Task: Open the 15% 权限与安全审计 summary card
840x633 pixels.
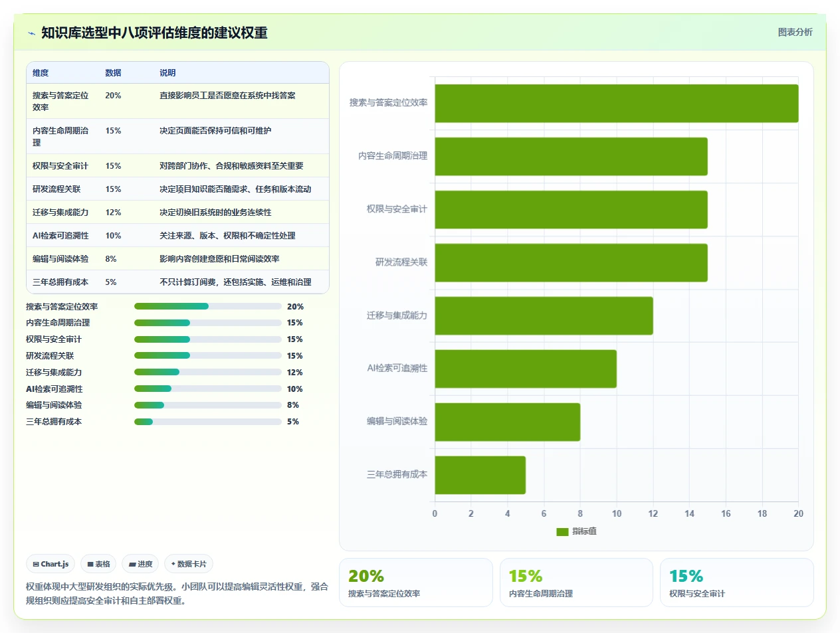Action: (736, 583)
